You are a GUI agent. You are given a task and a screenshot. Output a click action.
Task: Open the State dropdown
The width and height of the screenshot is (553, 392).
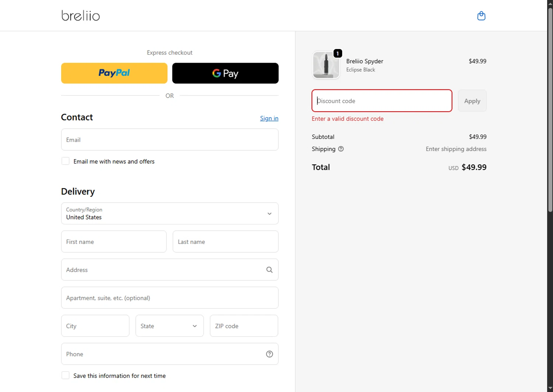pyautogui.click(x=170, y=326)
